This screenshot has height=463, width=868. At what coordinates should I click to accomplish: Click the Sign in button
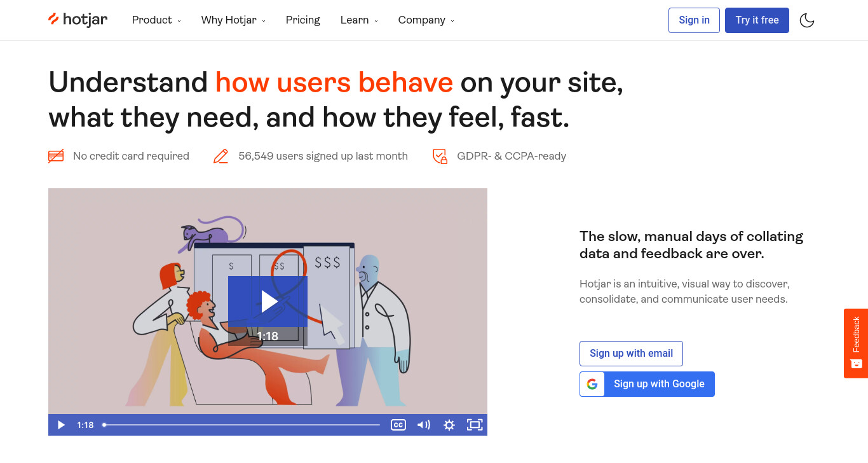pyautogui.click(x=694, y=20)
